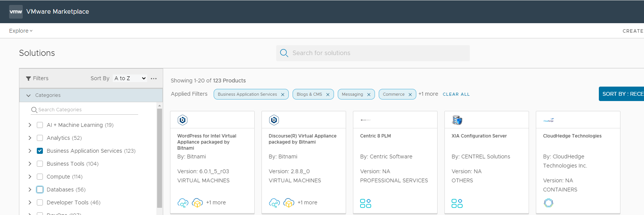Click the +1 more applied filters link
The width and height of the screenshot is (644, 215).
click(428, 94)
